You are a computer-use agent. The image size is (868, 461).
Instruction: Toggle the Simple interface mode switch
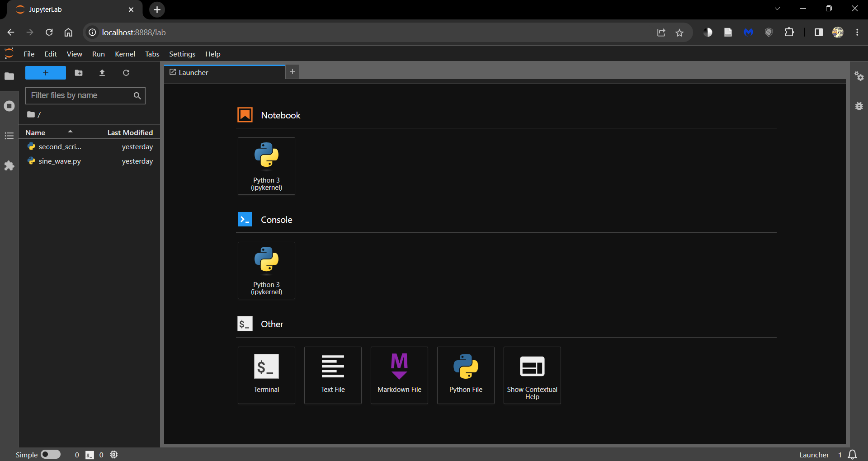click(x=51, y=455)
